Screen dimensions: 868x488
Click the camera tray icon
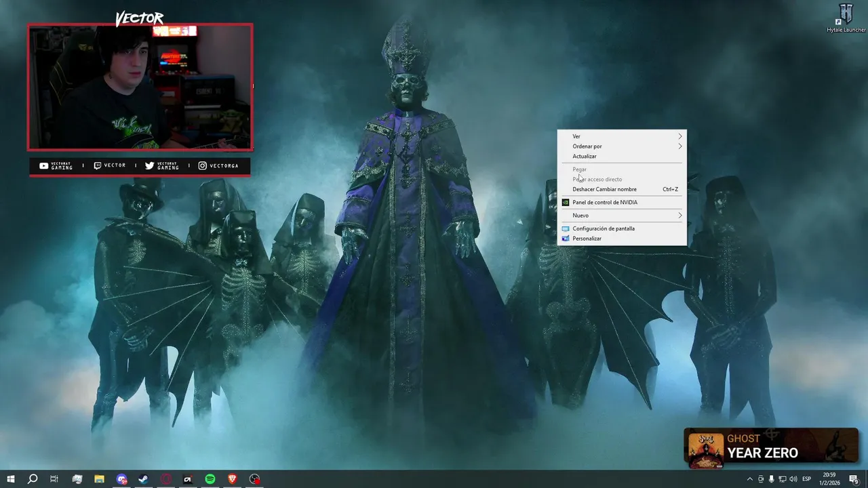pos(761,479)
